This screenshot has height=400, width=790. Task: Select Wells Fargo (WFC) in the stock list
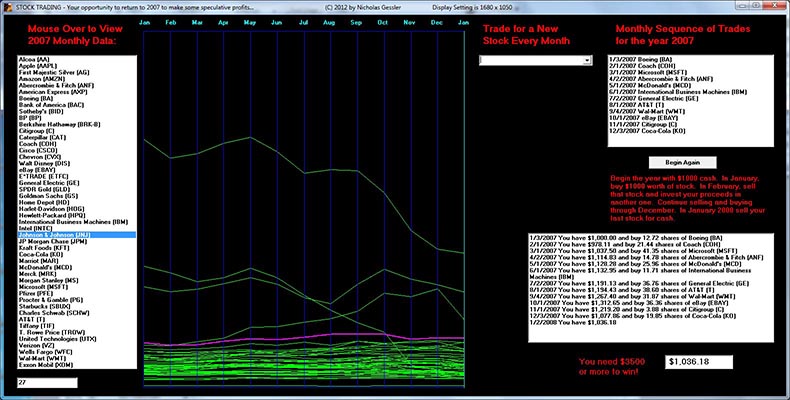pos(77,352)
